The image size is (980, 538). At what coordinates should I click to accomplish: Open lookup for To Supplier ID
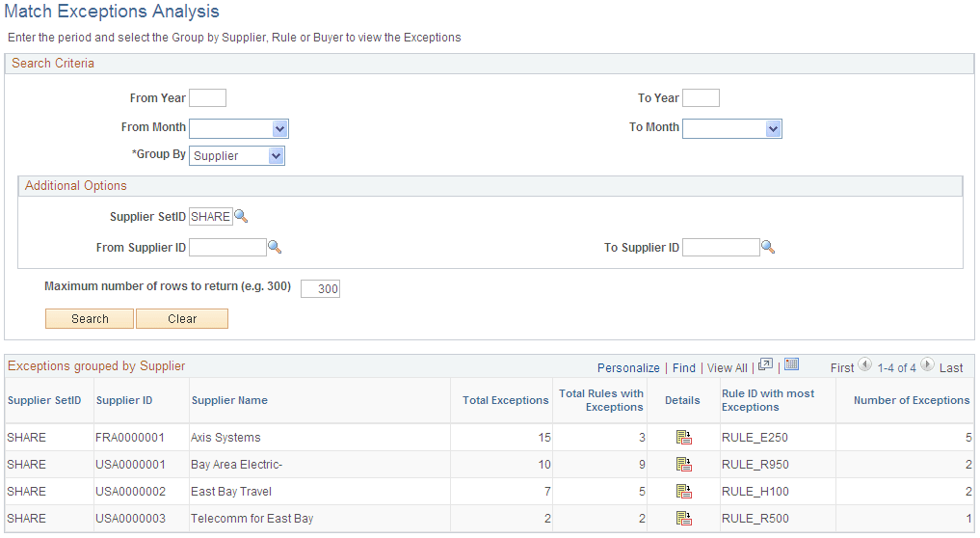(768, 247)
